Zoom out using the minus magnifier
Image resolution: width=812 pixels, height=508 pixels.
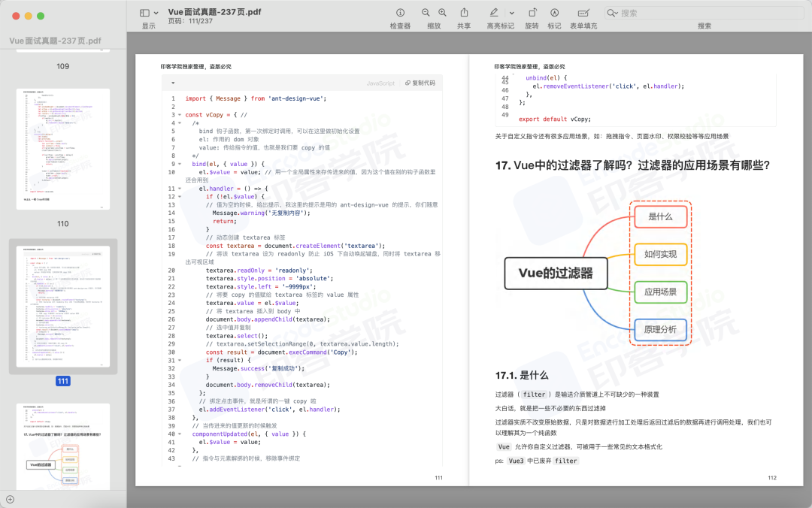click(425, 13)
